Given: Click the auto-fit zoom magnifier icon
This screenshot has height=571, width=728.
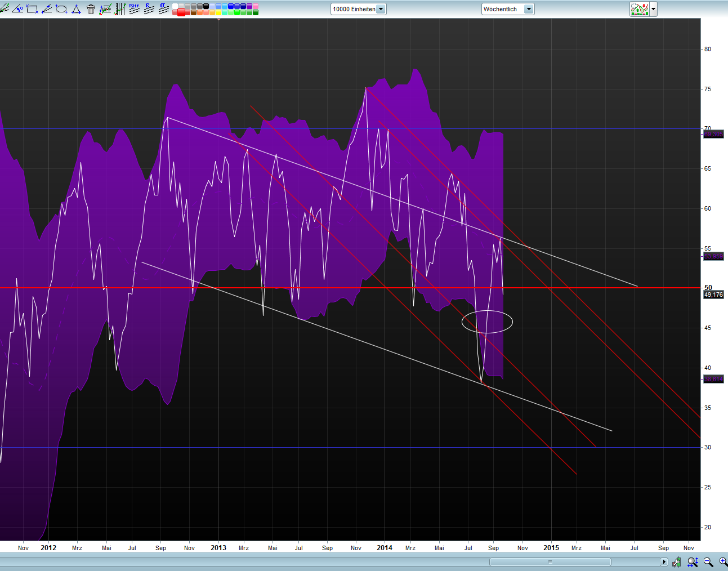Looking at the screenshot, I should [693, 562].
